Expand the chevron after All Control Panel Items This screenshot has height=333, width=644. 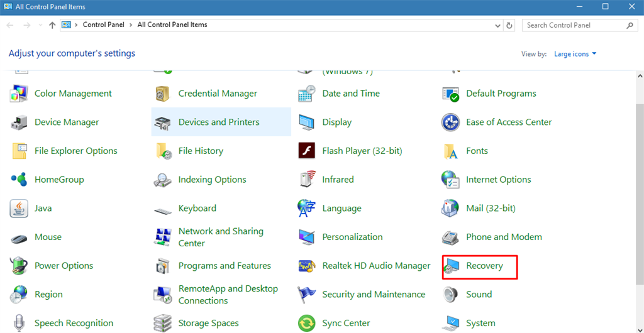point(213,25)
